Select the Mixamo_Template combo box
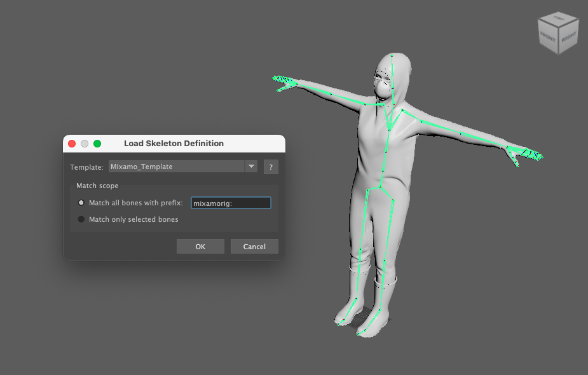 pyautogui.click(x=183, y=167)
